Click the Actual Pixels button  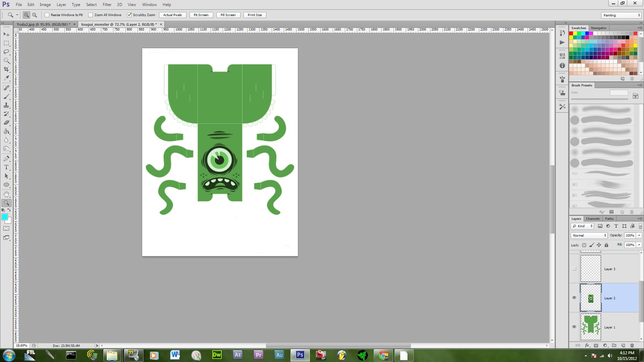click(x=172, y=15)
